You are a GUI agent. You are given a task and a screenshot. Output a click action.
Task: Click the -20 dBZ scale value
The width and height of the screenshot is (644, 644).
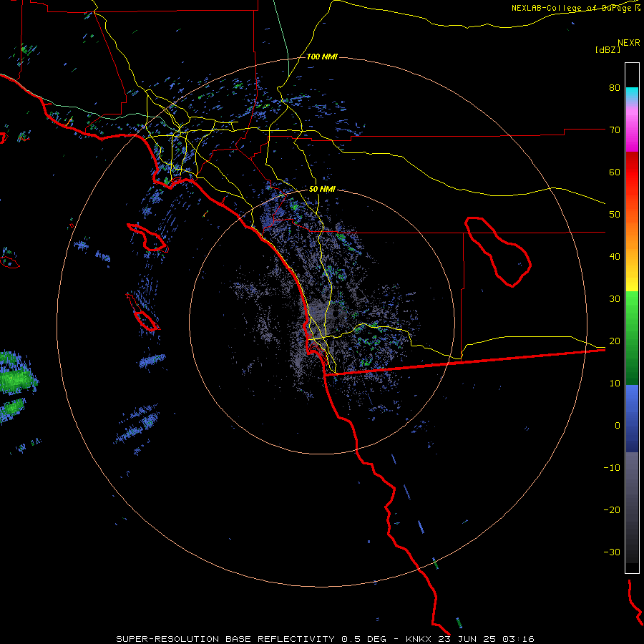pyautogui.click(x=612, y=510)
